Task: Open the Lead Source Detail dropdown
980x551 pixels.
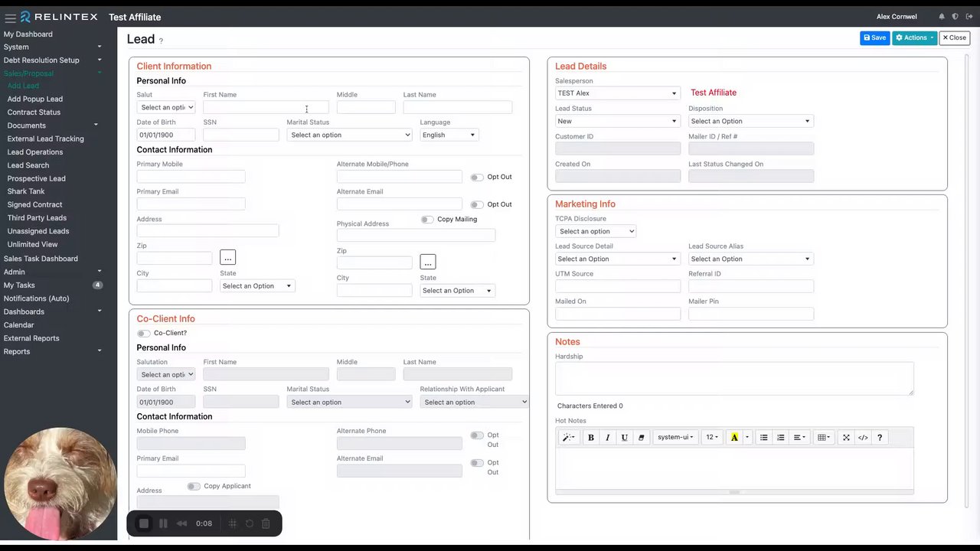Action: tap(617, 259)
